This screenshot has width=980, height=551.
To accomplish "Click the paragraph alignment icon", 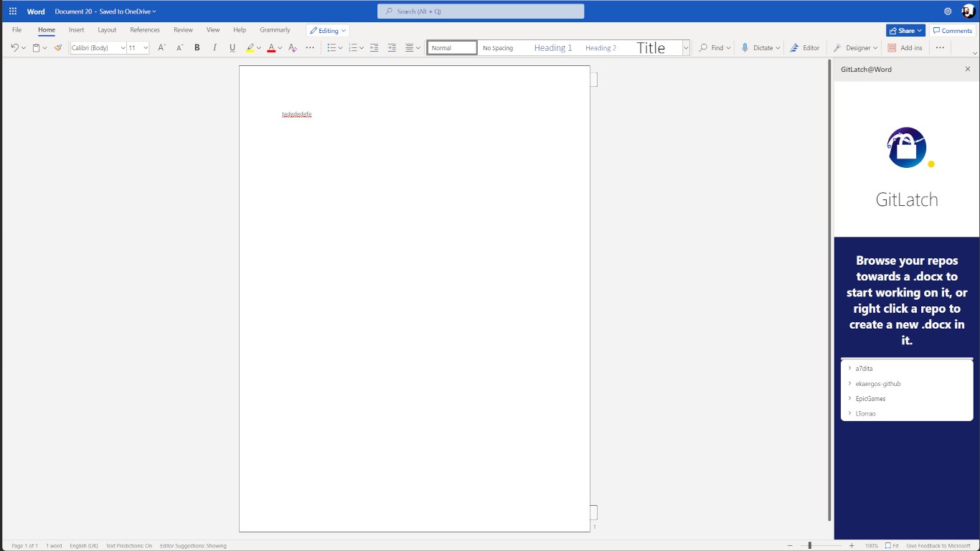I will tap(410, 48).
